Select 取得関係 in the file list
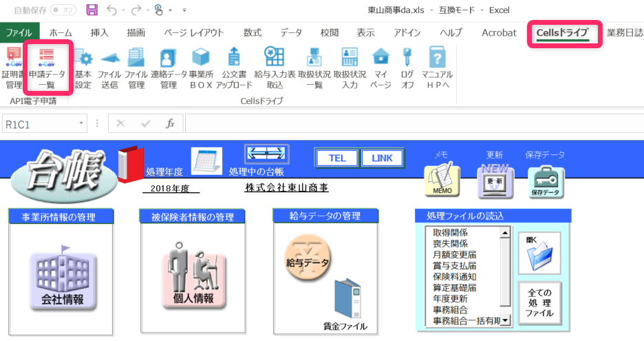This screenshot has height=341, width=644. point(450,233)
